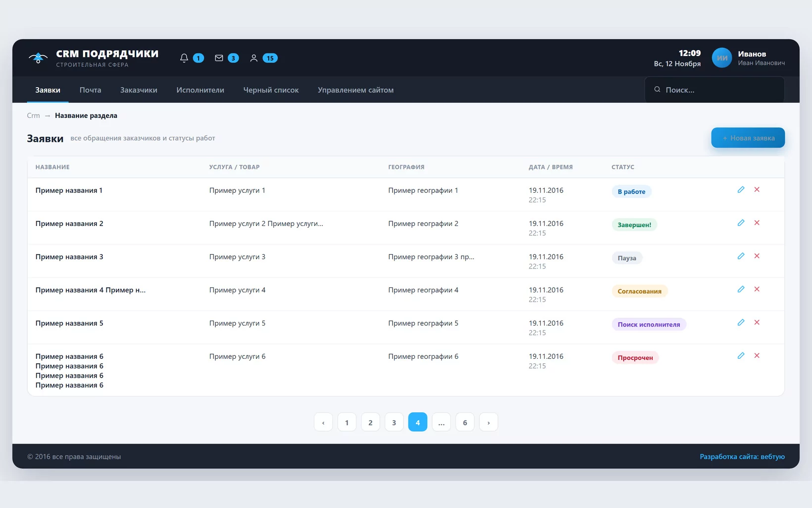This screenshot has width=812, height=508.
Task: Open Разработка сайта: вебтую link
Action: point(742,456)
